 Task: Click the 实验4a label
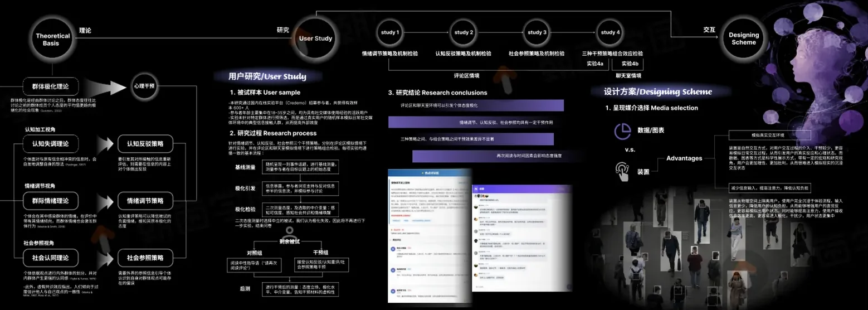click(595, 64)
